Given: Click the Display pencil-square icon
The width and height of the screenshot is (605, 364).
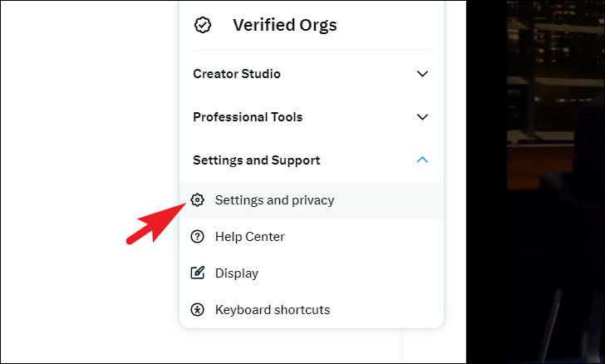Looking at the screenshot, I should (x=198, y=273).
